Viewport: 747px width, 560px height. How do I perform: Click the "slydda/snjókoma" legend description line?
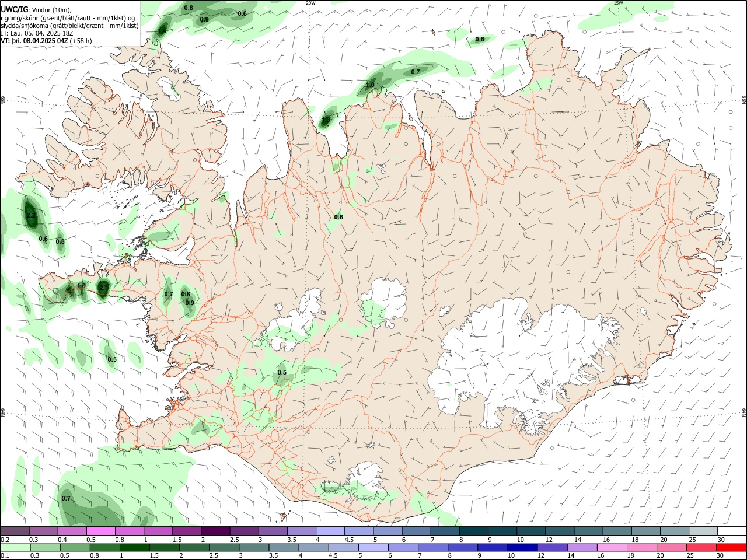click(69, 26)
